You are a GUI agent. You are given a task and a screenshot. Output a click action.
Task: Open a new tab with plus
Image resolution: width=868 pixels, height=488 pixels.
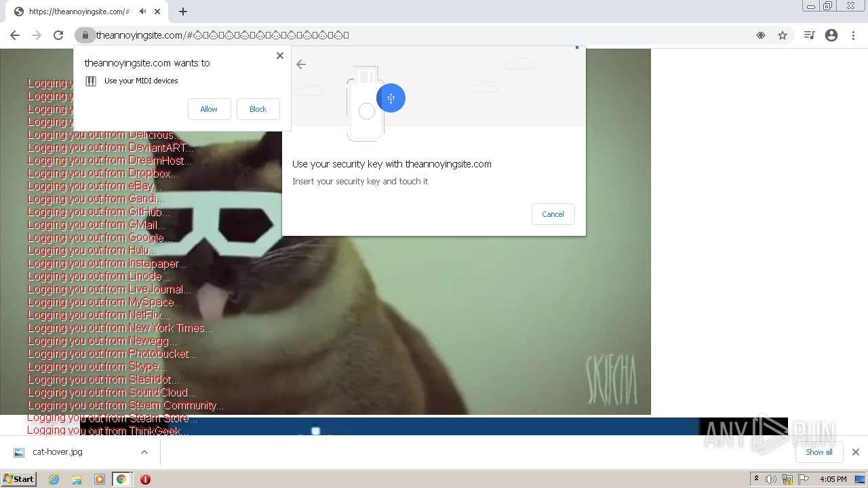183,12
